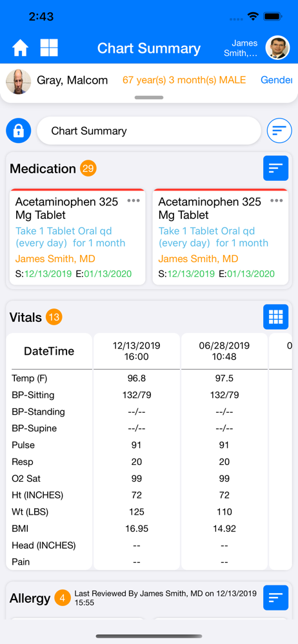Open options dots on first Acetaminophen card
This screenshot has height=644, width=298.
[134, 200]
